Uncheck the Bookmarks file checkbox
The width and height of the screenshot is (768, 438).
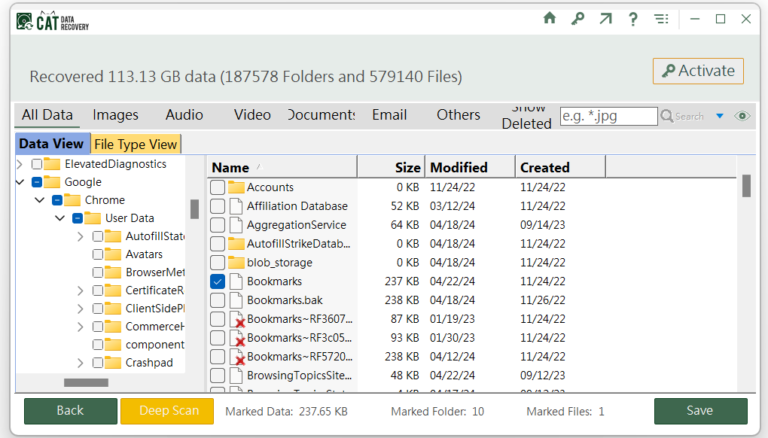(217, 282)
